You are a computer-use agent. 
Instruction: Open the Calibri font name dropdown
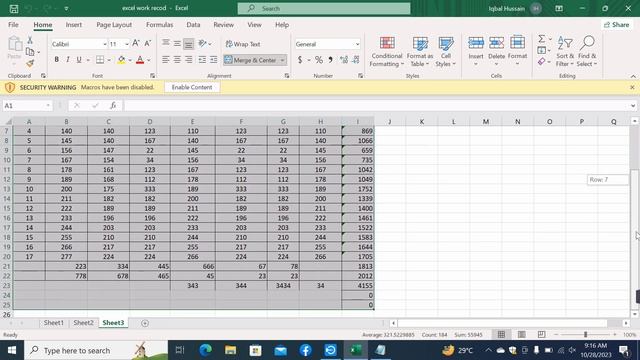coord(105,44)
